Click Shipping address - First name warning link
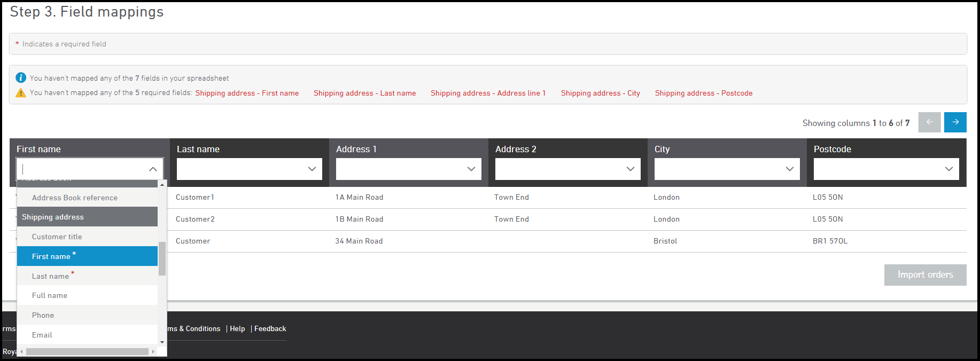The image size is (980, 361). 247,93
